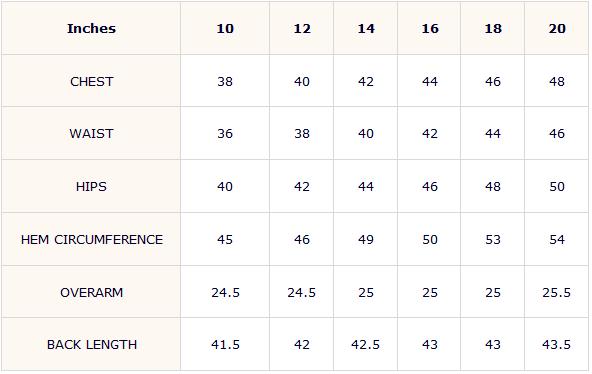Select waist value 42 for size 16
This screenshot has width=592, height=374.
[x=430, y=134]
